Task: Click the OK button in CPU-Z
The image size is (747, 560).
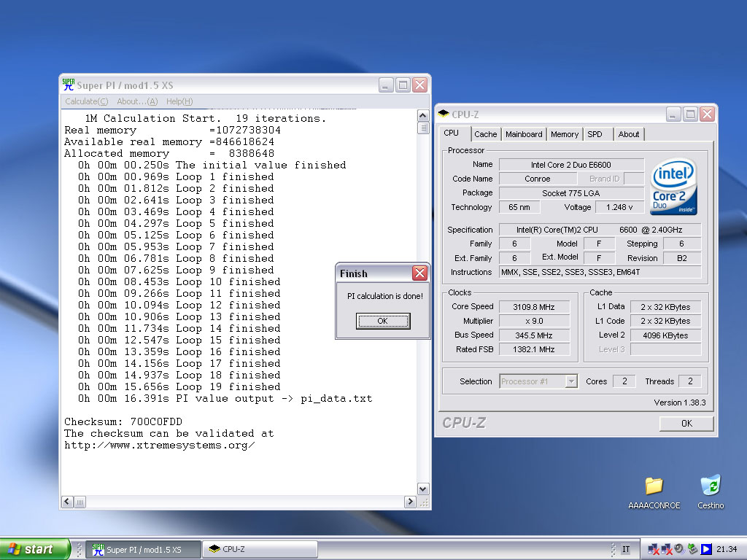Action: (x=686, y=424)
